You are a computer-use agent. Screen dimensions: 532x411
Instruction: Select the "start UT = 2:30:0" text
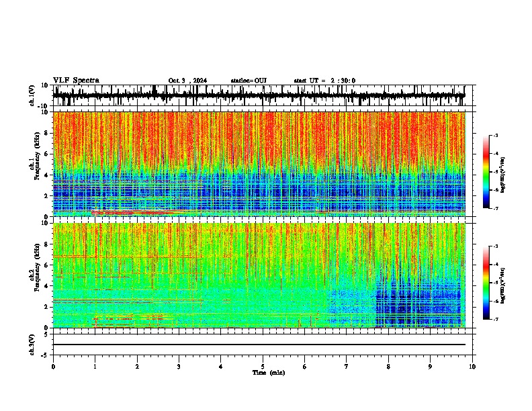(x=324, y=81)
